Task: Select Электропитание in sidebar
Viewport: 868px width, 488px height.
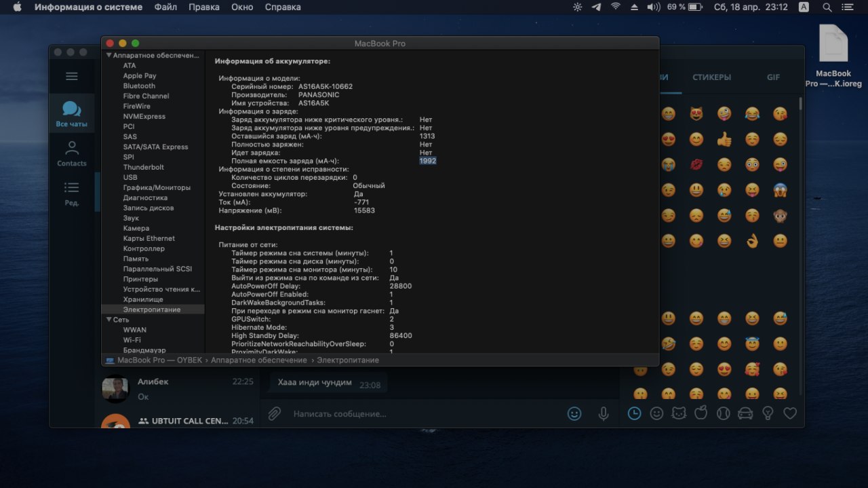Action: 152,309
